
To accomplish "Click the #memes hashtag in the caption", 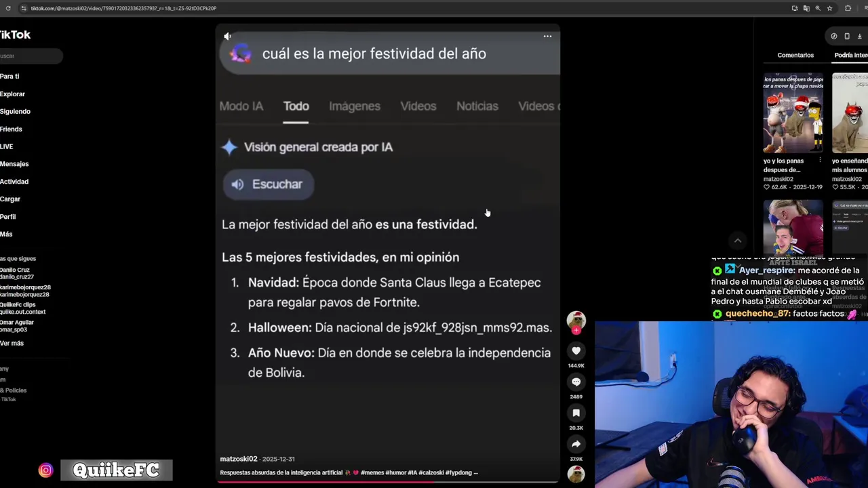I will tap(372, 472).
